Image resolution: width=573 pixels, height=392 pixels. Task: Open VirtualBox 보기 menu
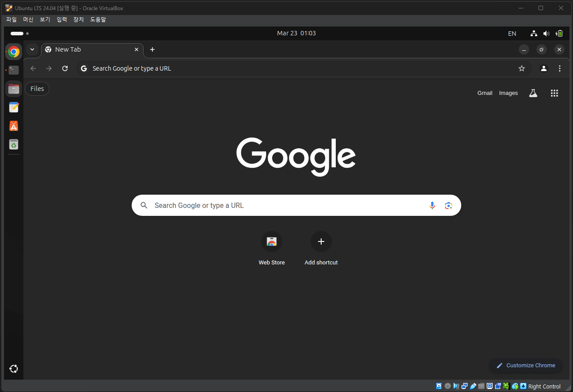click(x=45, y=19)
